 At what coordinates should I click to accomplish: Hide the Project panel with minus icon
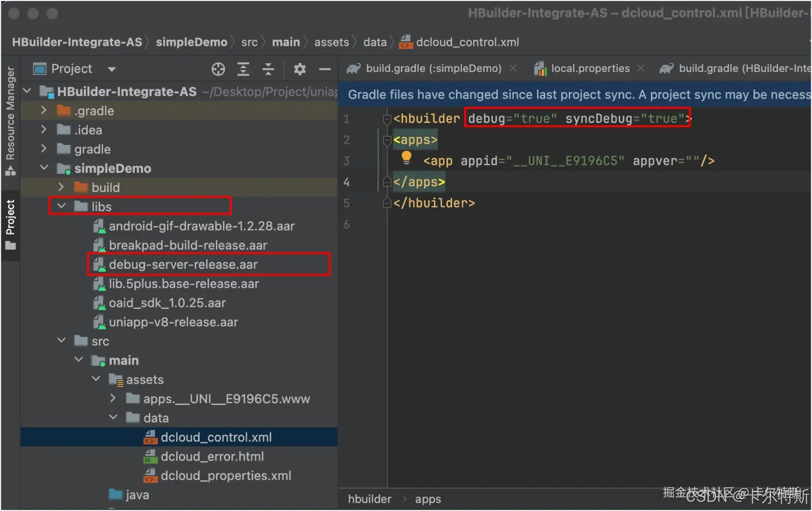click(x=325, y=69)
